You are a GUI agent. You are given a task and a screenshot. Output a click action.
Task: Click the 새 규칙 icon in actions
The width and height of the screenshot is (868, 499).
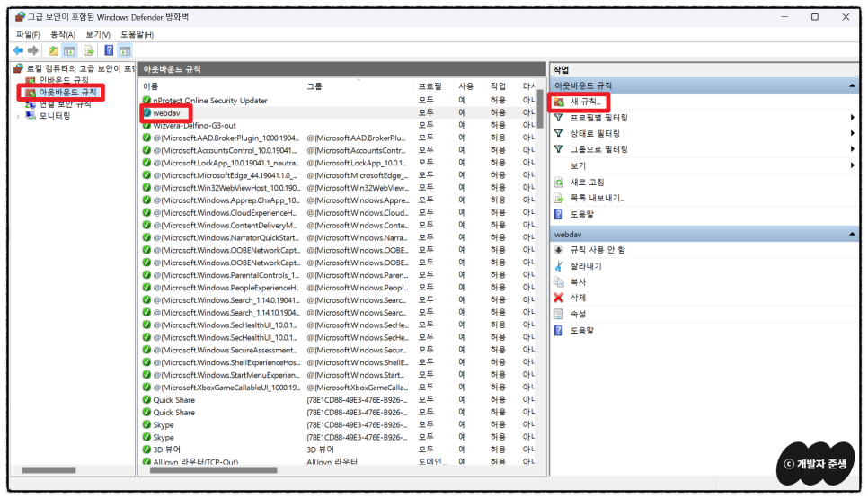click(x=559, y=102)
